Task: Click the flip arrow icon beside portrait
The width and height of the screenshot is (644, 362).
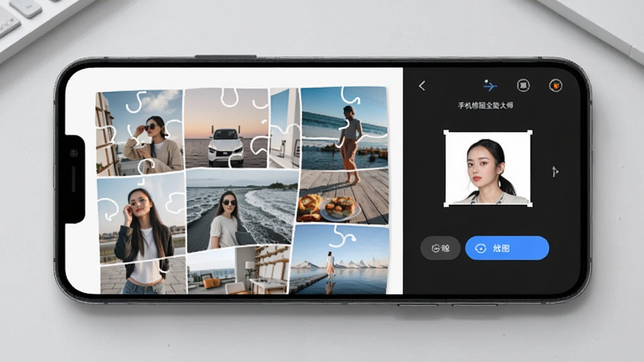Action: tap(555, 172)
